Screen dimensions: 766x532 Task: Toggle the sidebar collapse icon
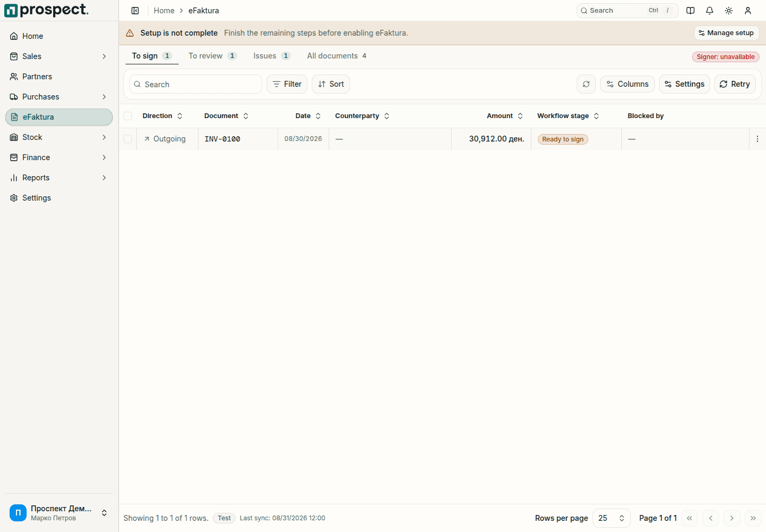(x=135, y=11)
